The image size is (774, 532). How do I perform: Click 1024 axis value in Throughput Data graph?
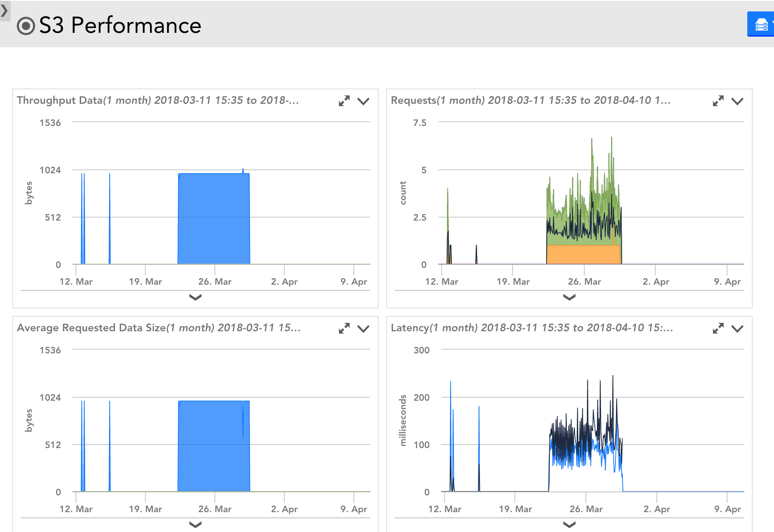[x=50, y=170]
